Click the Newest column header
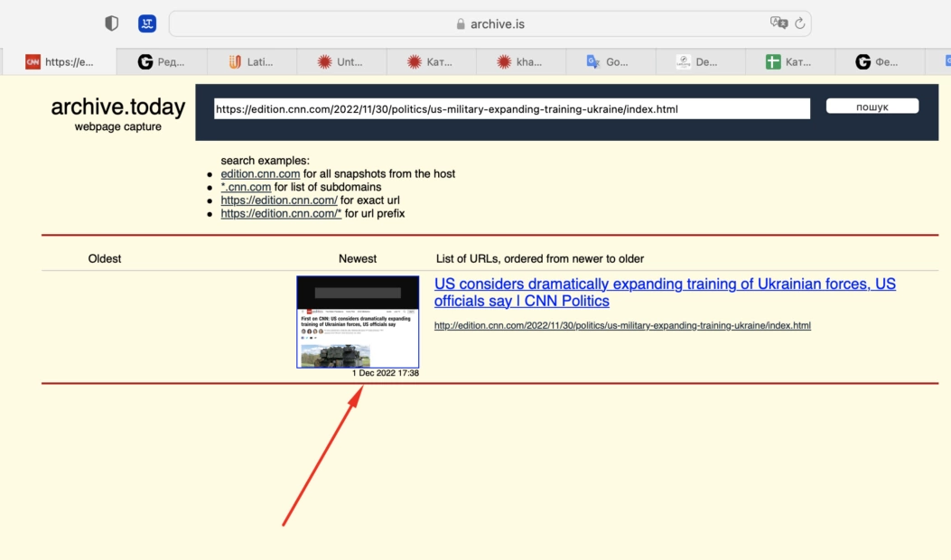The image size is (951, 560). pyautogui.click(x=358, y=258)
